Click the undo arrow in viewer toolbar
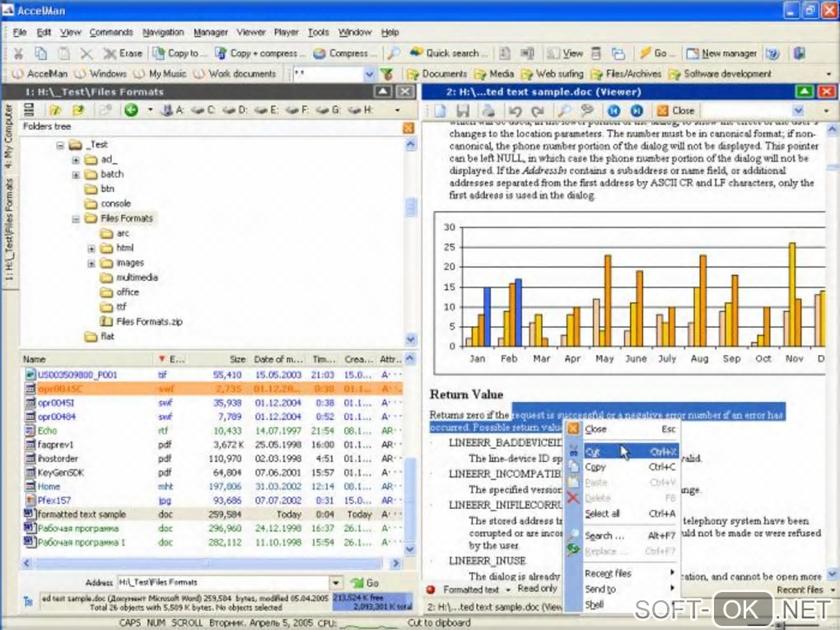The image size is (840, 630). (x=516, y=110)
